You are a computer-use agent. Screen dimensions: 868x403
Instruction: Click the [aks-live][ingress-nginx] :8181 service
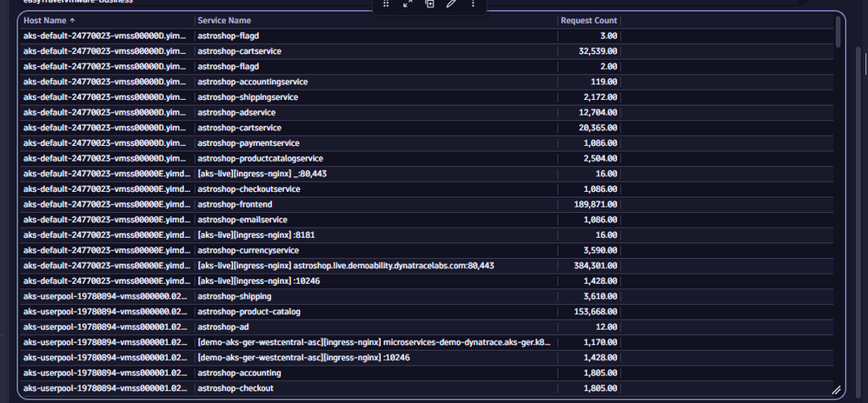[255, 235]
